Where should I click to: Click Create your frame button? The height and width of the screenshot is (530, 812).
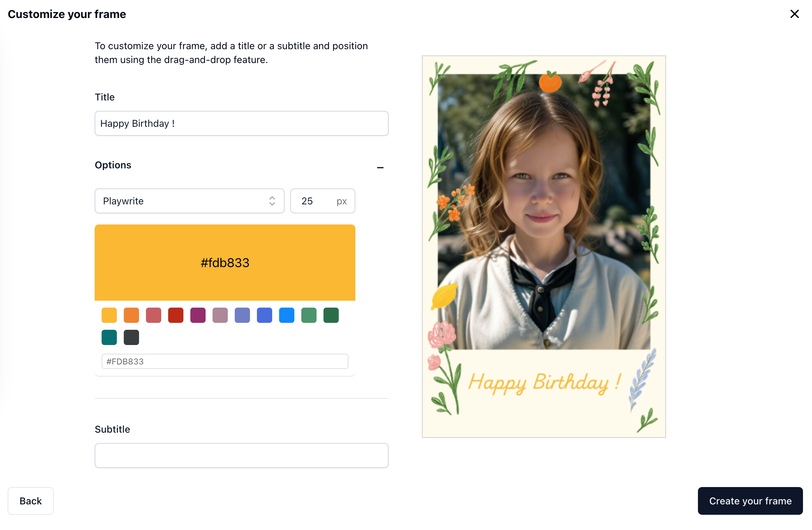750,501
